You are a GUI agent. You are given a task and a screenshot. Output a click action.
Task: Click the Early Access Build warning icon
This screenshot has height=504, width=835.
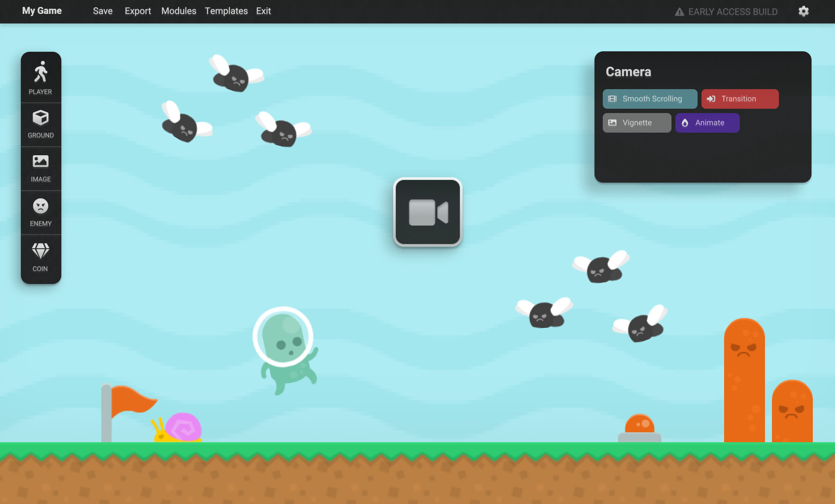(x=679, y=12)
